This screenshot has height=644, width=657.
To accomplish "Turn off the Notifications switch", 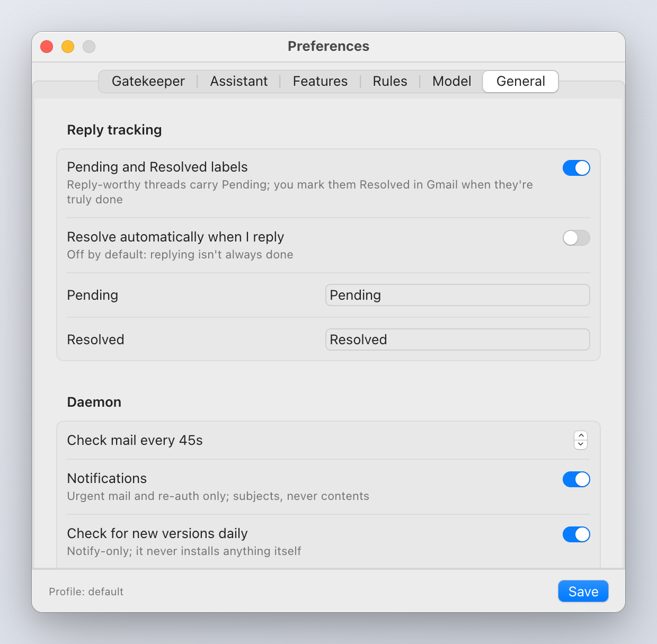I will (x=576, y=479).
